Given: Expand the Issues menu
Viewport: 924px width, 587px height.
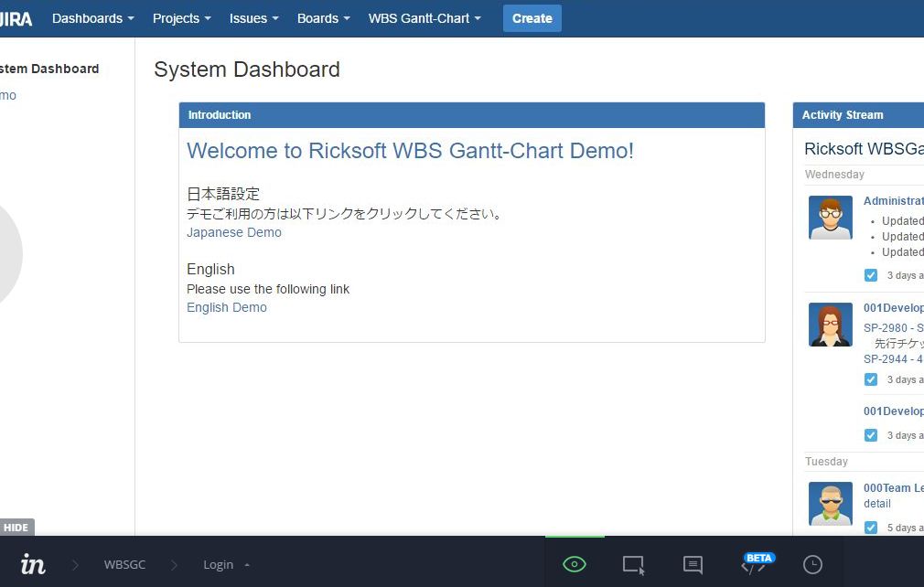Looking at the screenshot, I should coord(254,18).
